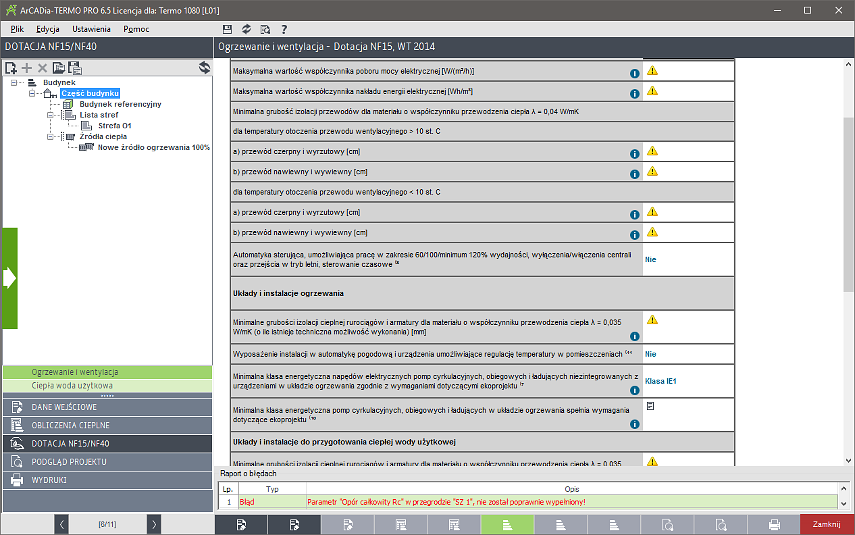The image size is (855, 535).
Task: Click the printer icon in bottom step bar
Action: tap(774, 525)
